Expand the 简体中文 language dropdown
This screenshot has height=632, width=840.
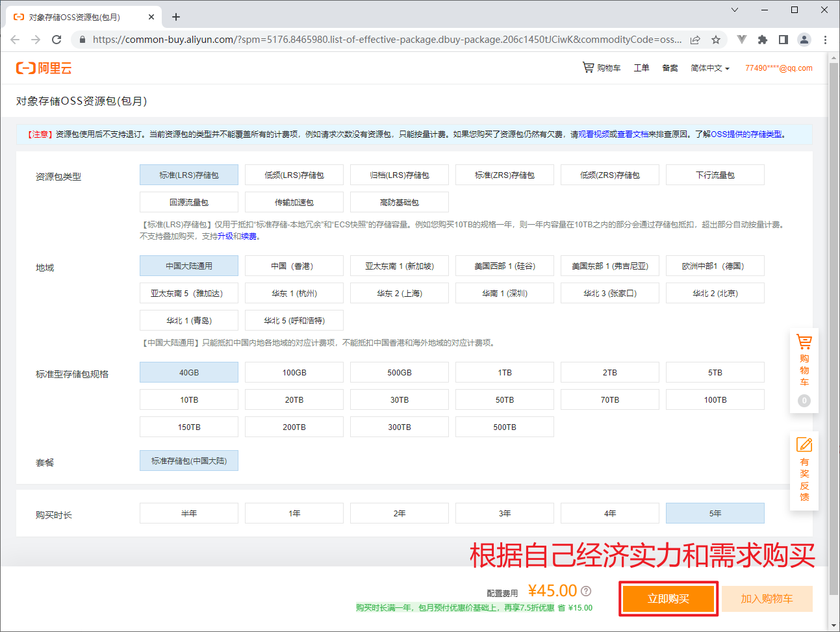710,68
